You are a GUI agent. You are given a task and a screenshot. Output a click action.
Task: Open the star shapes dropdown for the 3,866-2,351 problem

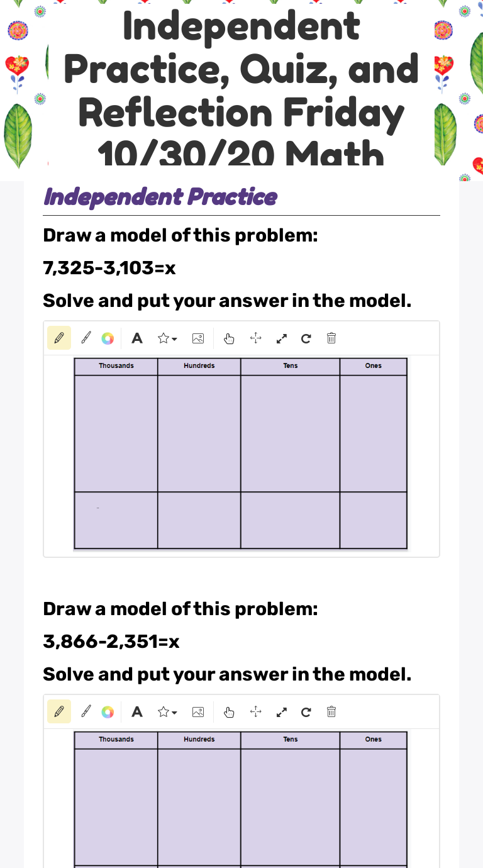click(x=167, y=712)
